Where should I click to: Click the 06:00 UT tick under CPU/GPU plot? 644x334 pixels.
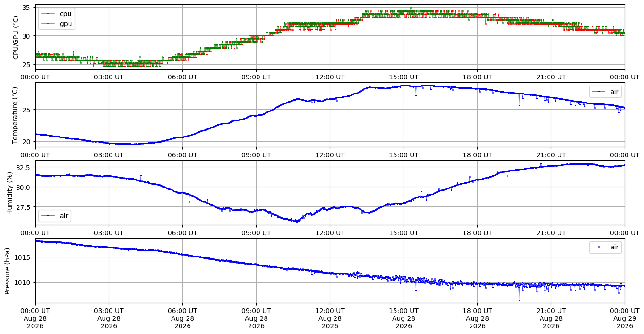coord(182,77)
